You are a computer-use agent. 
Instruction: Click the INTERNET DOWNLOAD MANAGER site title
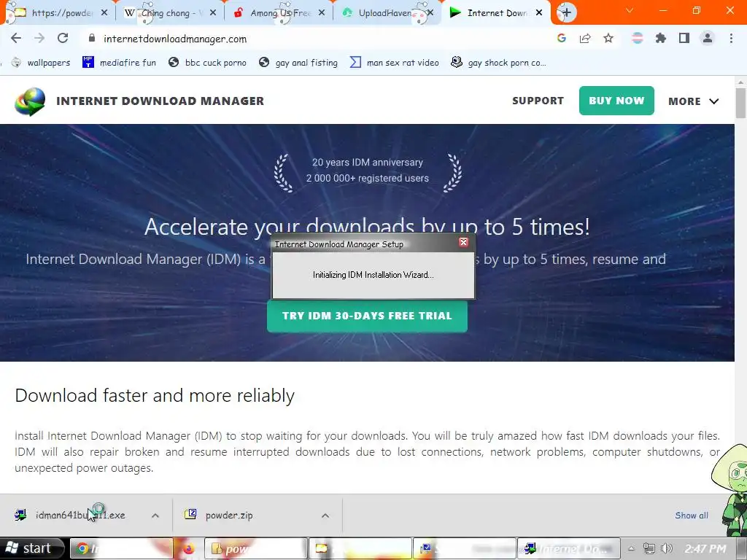click(x=160, y=101)
